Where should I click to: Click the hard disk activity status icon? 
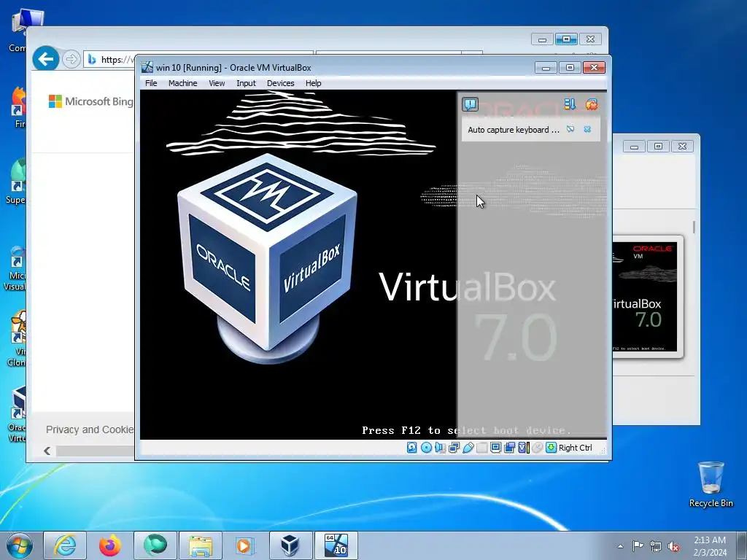pos(412,448)
